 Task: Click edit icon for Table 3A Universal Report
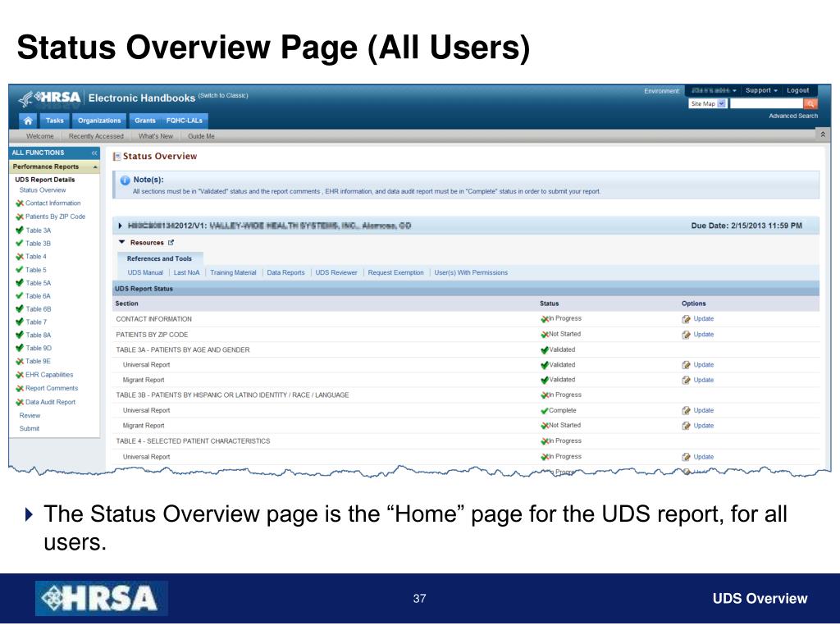tap(686, 365)
